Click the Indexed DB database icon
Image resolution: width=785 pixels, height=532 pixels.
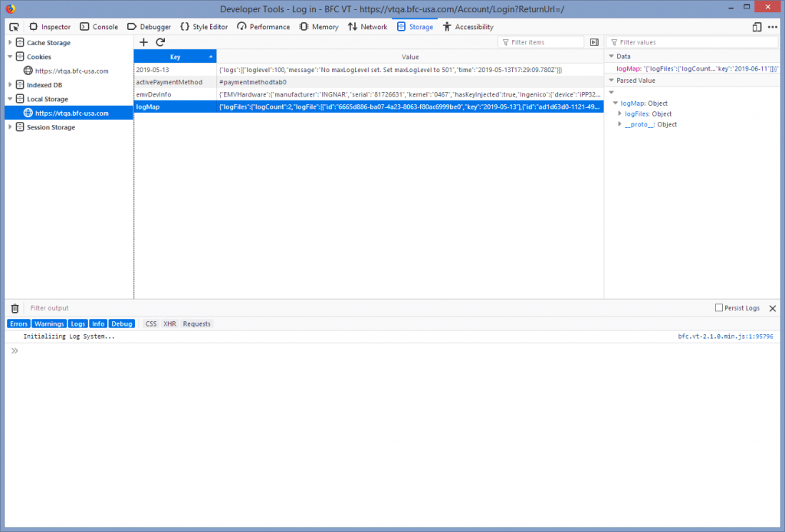20,84
